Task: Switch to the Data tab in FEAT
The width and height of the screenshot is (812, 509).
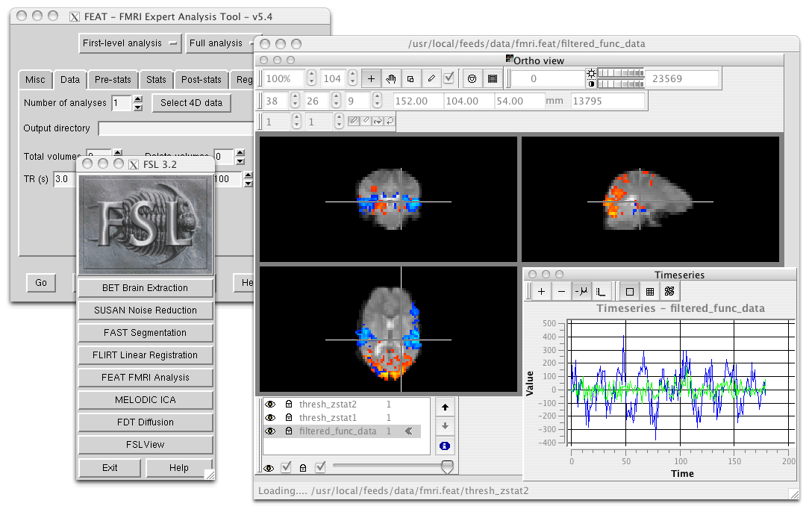Action: point(70,79)
